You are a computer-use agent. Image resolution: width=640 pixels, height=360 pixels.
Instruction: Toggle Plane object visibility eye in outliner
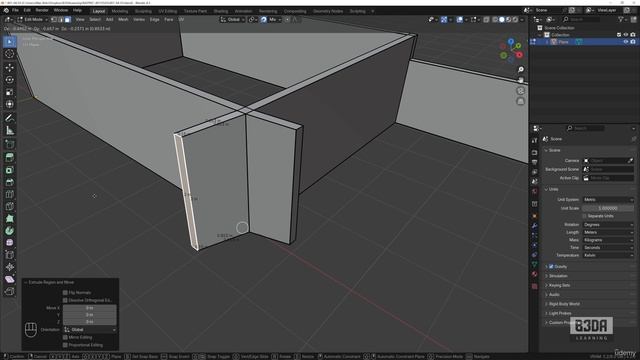[x=626, y=42]
